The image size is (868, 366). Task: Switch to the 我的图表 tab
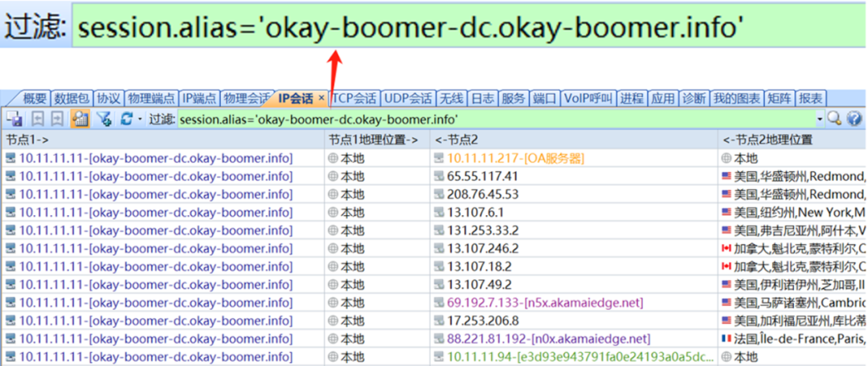tap(737, 99)
